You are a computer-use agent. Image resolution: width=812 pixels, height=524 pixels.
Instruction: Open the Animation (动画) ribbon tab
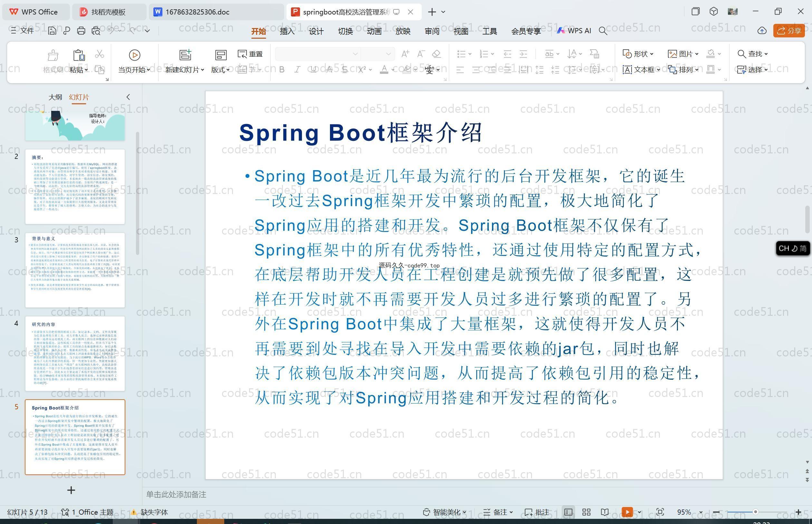pos(374,31)
